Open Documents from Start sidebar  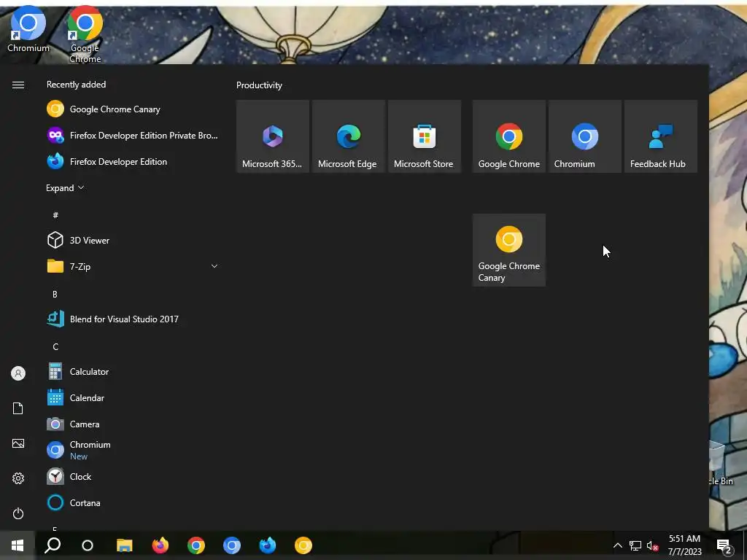(x=18, y=408)
